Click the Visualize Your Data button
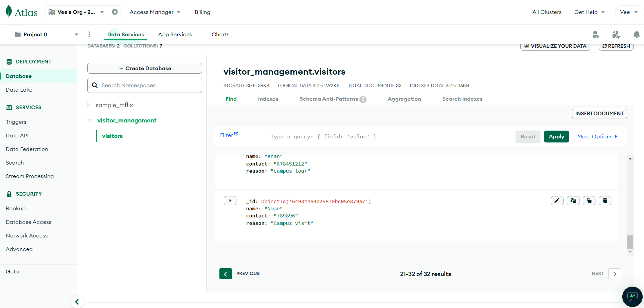 (x=555, y=46)
